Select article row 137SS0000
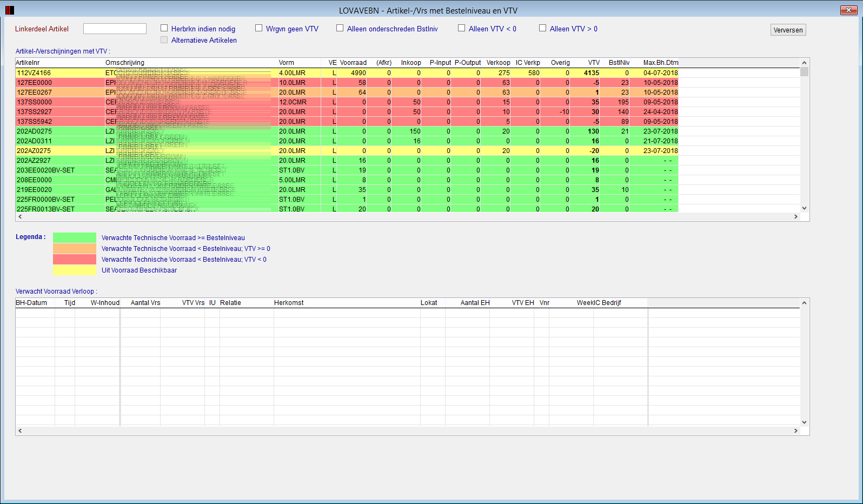 [x=347, y=102]
